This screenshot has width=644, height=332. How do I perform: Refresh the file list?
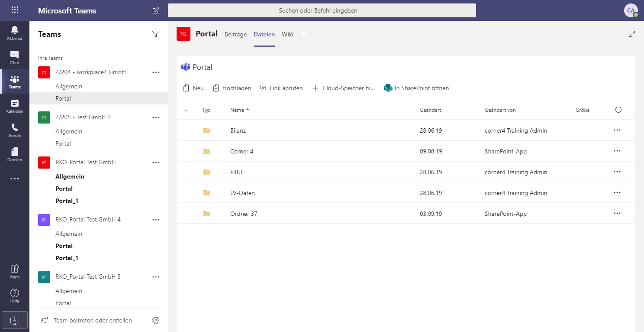tap(618, 110)
